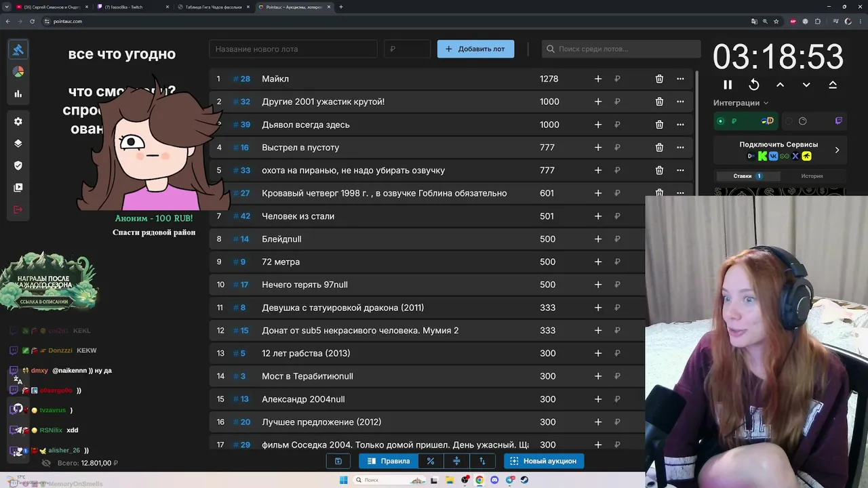Click the red logout sidebar icon

pyautogui.click(x=18, y=209)
